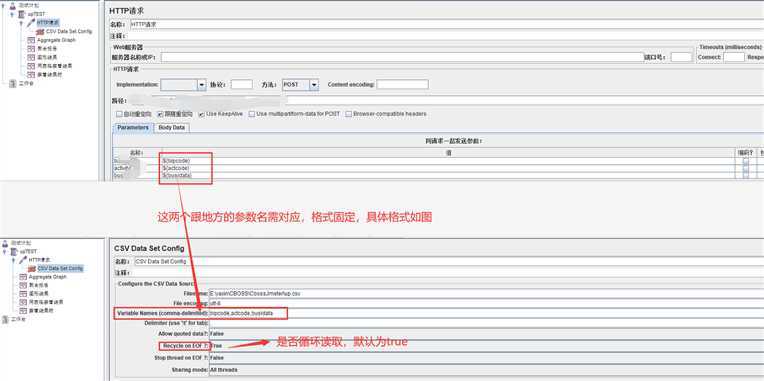Click the File encoding utf-8 field
The height and width of the screenshot is (381, 764).
pos(486,304)
